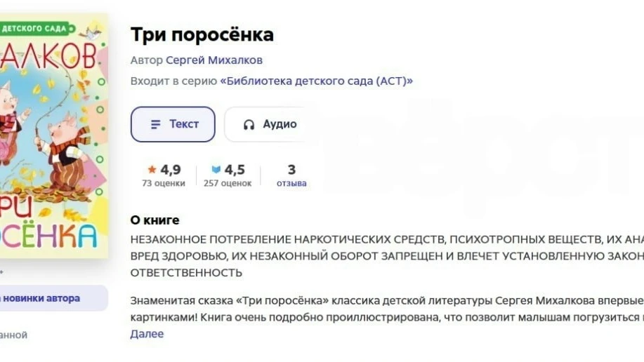Open author link Сергей Михалков
Screen dimensions: 644x362
tap(214, 60)
